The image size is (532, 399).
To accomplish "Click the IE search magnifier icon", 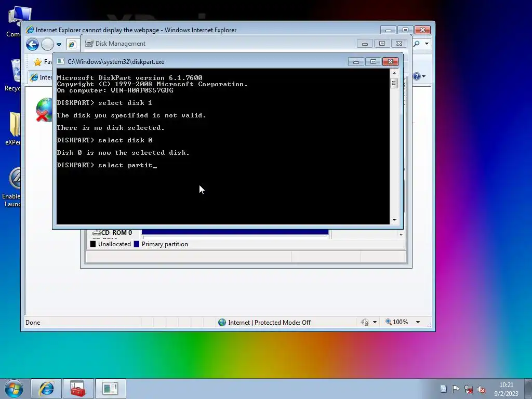I will pos(416,44).
